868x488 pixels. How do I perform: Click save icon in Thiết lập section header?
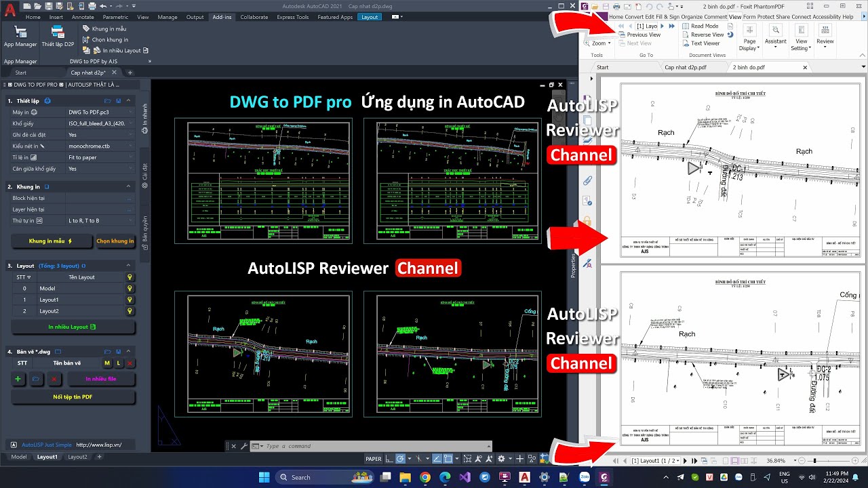coord(119,100)
